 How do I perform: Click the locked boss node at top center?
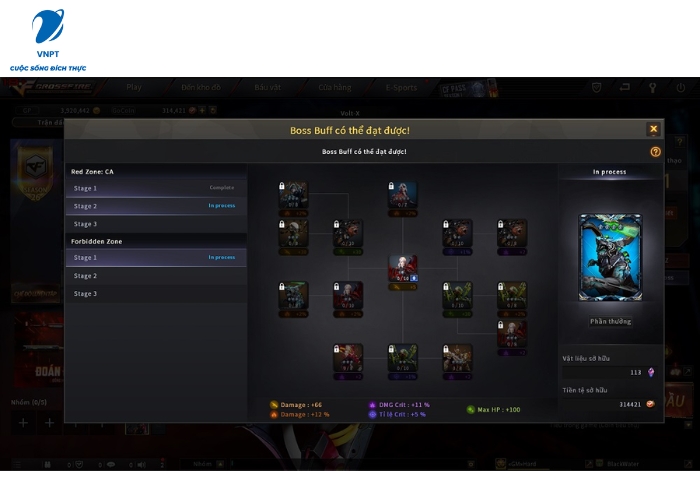tap(403, 195)
